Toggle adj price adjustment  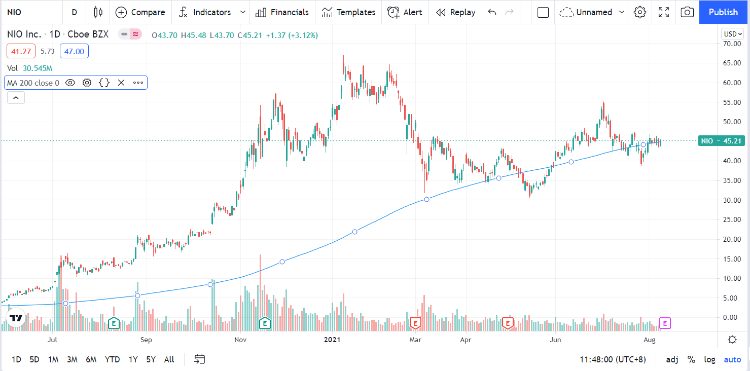coord(672,359)
